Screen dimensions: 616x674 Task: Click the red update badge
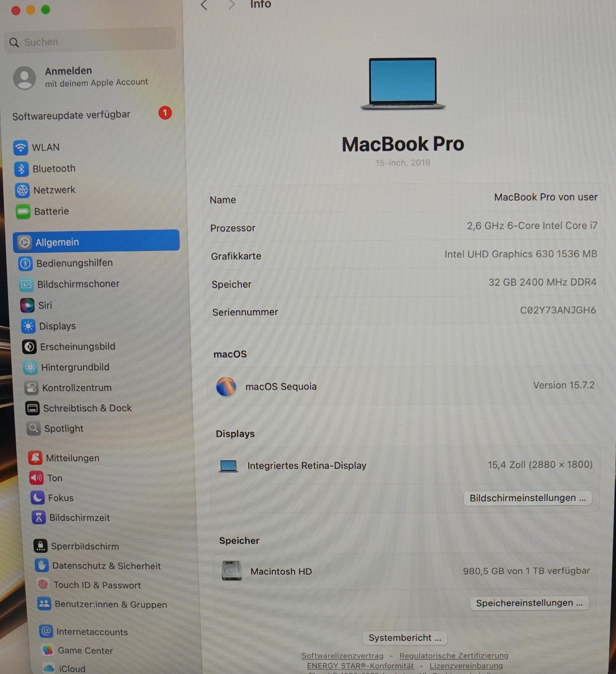point(165,112)
